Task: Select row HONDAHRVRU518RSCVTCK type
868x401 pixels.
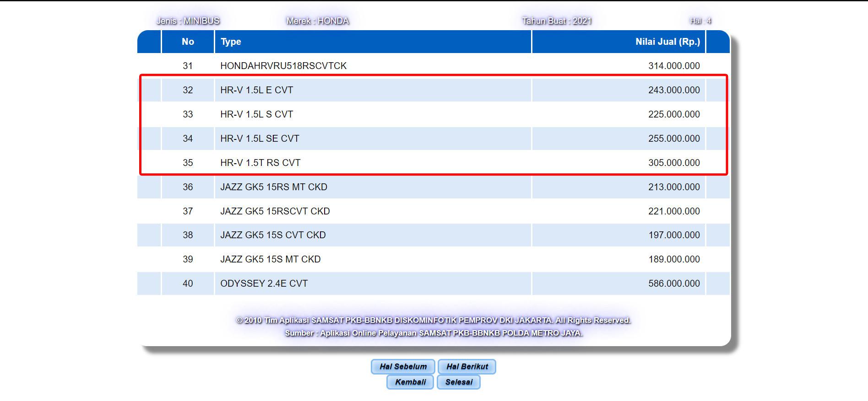Action: pyautogui.click(x=283, y=66)
